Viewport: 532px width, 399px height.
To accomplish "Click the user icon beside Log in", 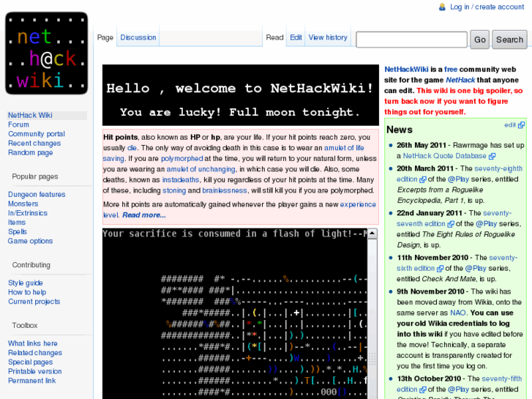I will 442,7.
